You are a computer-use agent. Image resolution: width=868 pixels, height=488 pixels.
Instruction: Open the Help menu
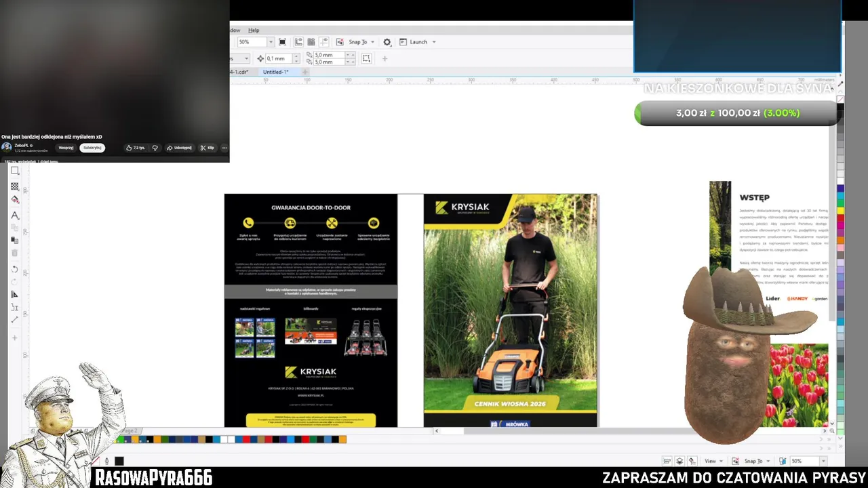(254, 30)
